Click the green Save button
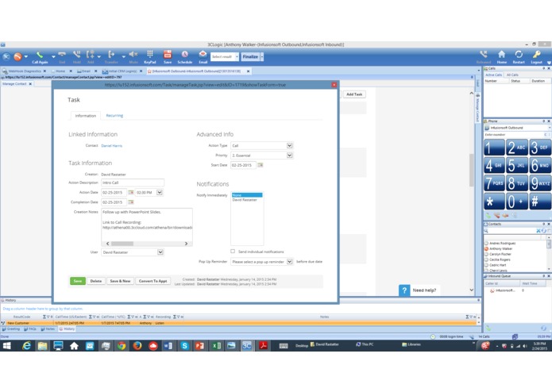The height and width of the screenshot is (392, 552). (78, 281)
